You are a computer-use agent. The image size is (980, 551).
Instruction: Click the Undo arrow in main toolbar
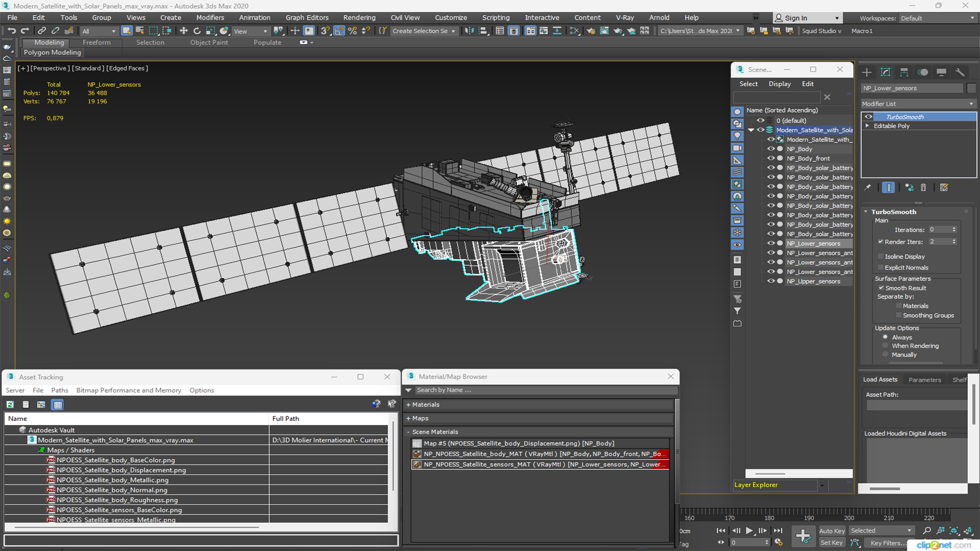(x=12, y=31)
